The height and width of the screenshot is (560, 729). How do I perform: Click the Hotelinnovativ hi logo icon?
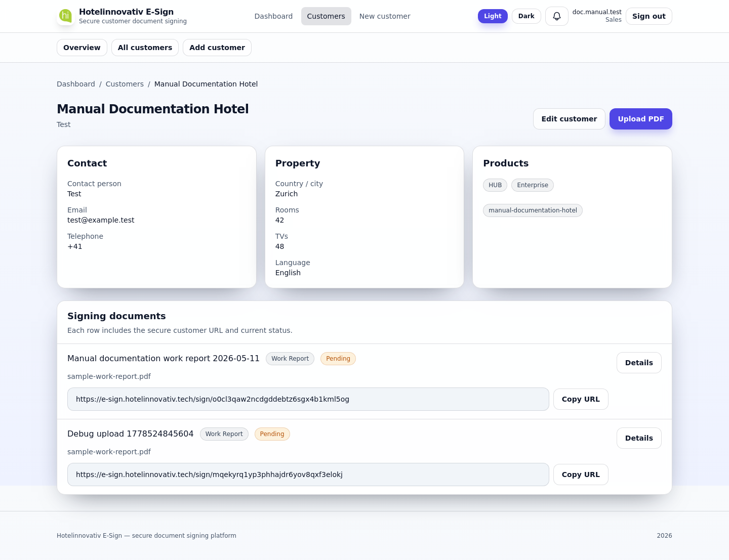[x=65, y=16]
